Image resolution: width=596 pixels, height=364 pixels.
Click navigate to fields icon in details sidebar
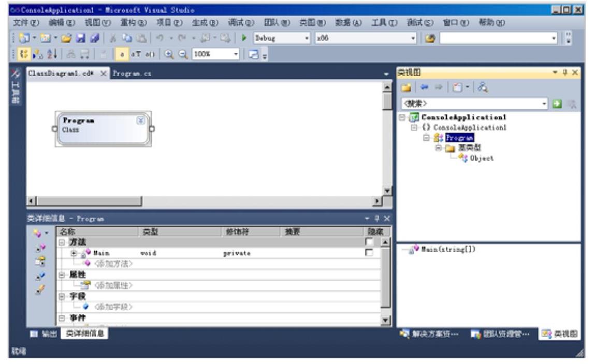40,276
